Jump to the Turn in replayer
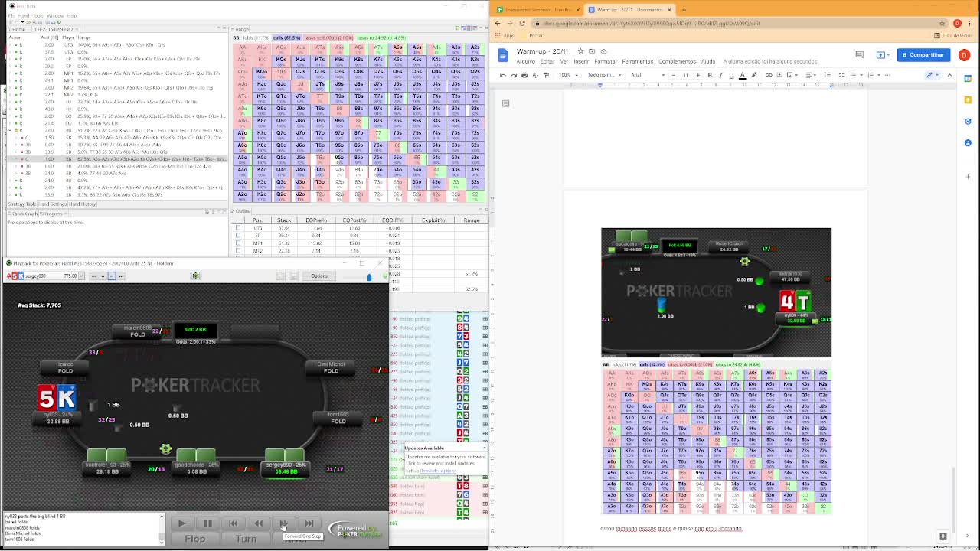The height and width of the screenshot is (551, 980). pyautogui.click(x=246, y=539)
